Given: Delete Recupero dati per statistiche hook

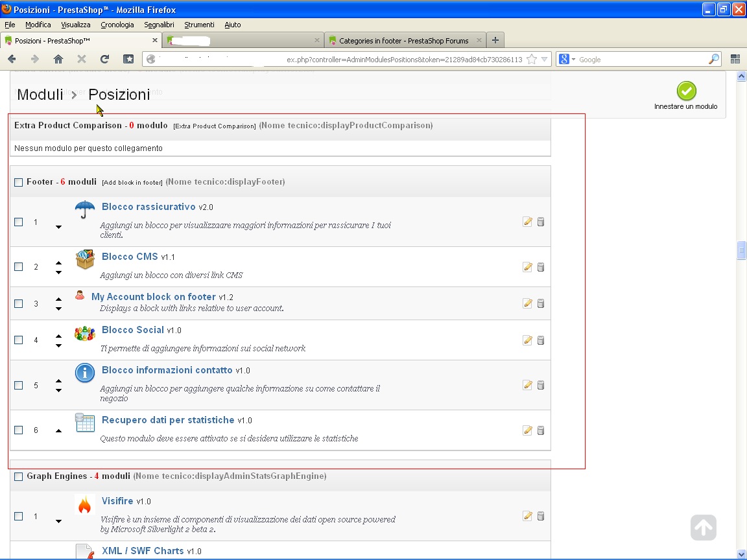Looking at the screenshot, I should [541, 430].
